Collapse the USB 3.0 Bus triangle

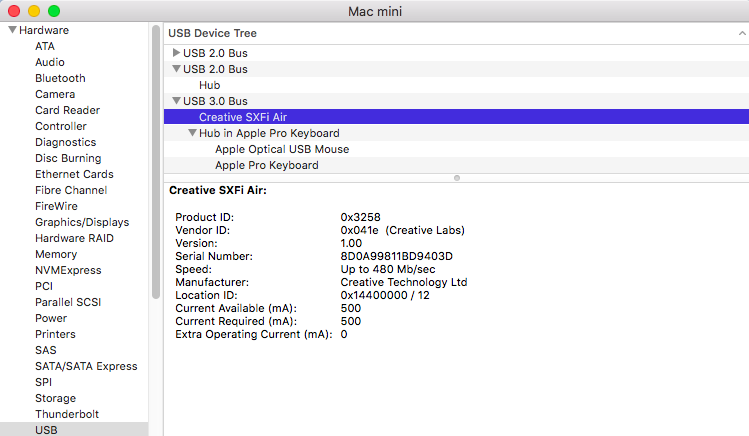tap(177, 101)
